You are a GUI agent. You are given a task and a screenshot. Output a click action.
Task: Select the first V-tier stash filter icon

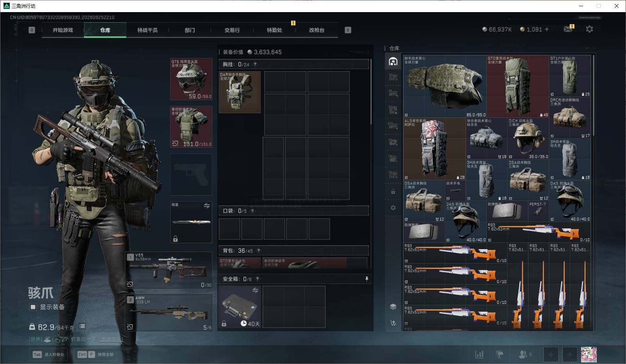(x=393, y=77)
